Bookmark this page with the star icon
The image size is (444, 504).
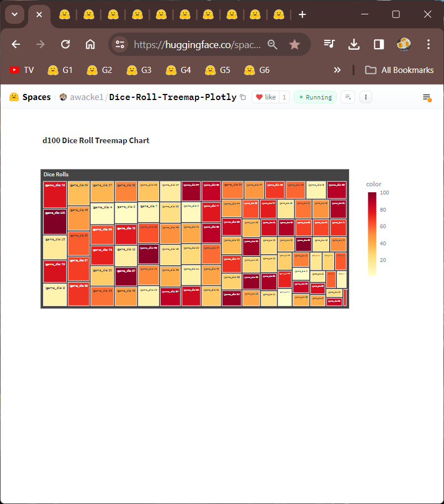(294, 45)
